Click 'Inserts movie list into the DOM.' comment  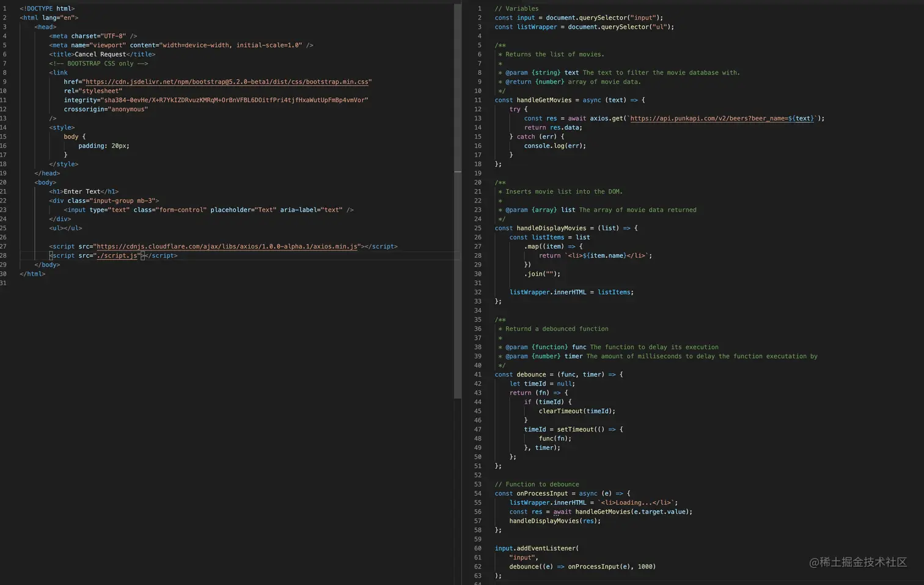point(564,191)
